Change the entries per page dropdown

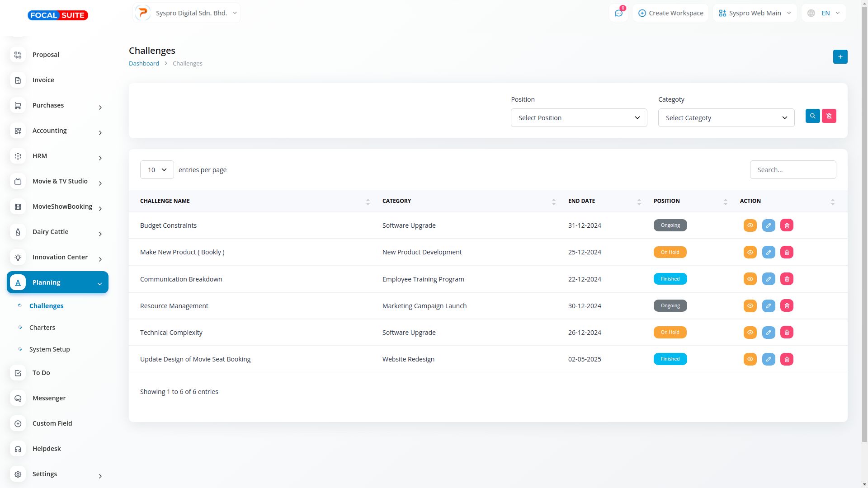point(157,170)
